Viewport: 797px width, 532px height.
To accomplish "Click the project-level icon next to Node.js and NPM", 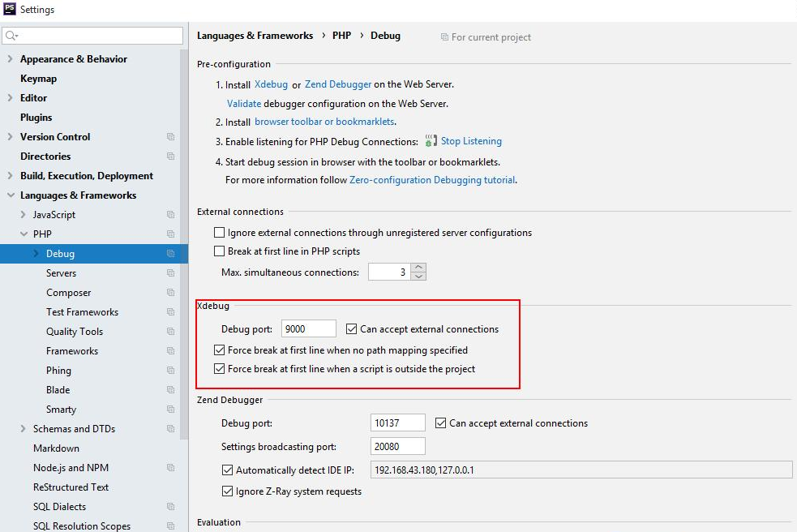I will coord(171,467).
